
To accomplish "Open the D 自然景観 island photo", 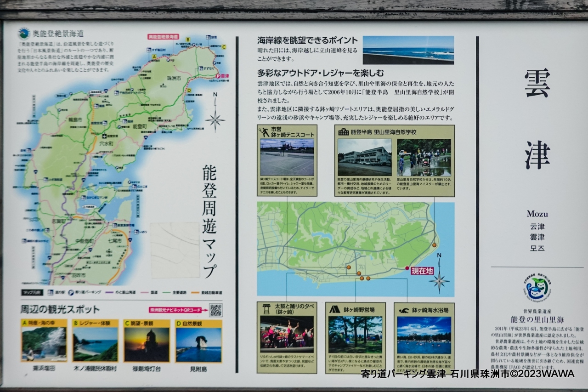I will [198, 344].
